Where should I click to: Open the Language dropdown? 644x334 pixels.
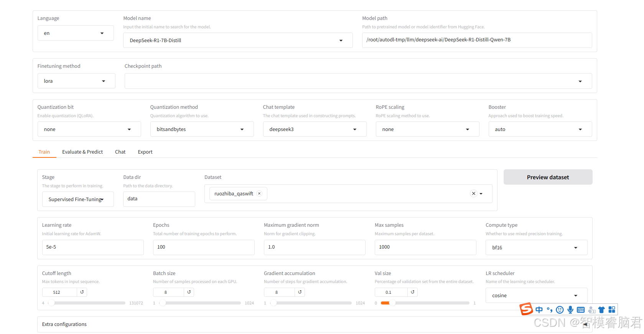tap(76, 33)
